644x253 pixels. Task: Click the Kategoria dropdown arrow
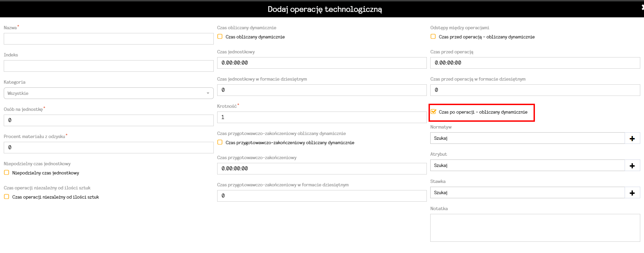208,93
